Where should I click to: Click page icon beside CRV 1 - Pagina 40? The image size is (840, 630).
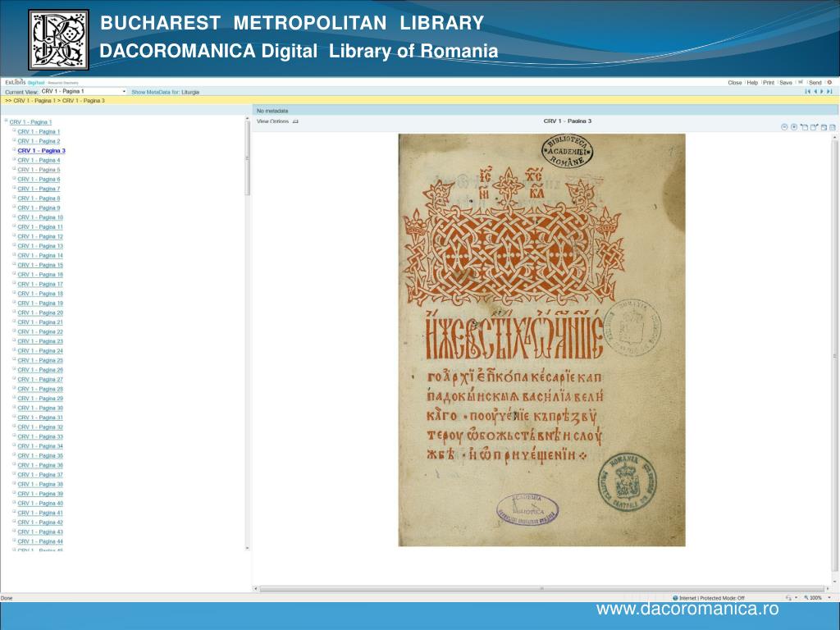coord(14,503)
